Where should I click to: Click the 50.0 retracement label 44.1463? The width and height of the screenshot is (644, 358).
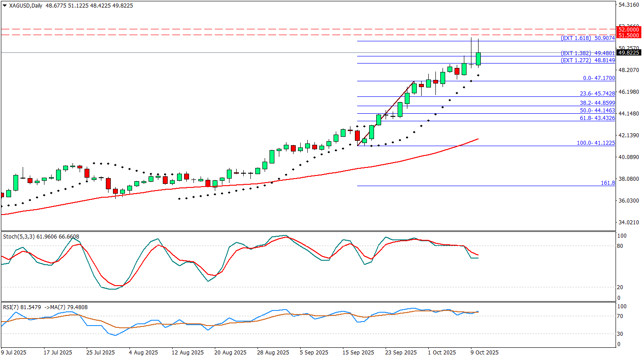[x=597, y=110]
